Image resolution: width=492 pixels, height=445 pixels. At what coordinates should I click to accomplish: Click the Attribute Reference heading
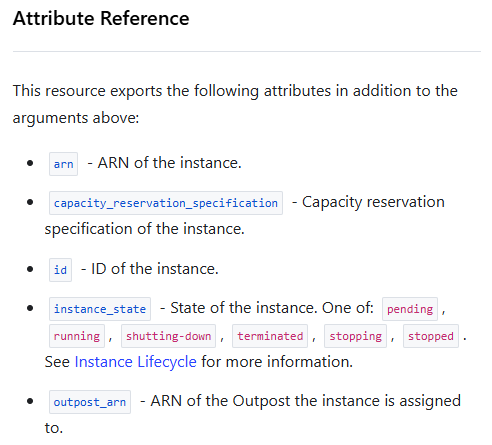click(x=101, y=18)
